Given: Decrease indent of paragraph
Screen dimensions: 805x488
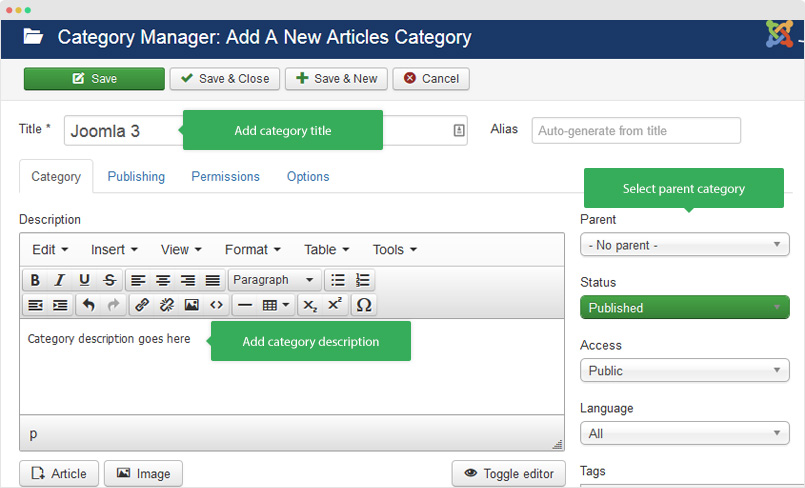Looking at the screenshot, I should (x=35, y=305).
